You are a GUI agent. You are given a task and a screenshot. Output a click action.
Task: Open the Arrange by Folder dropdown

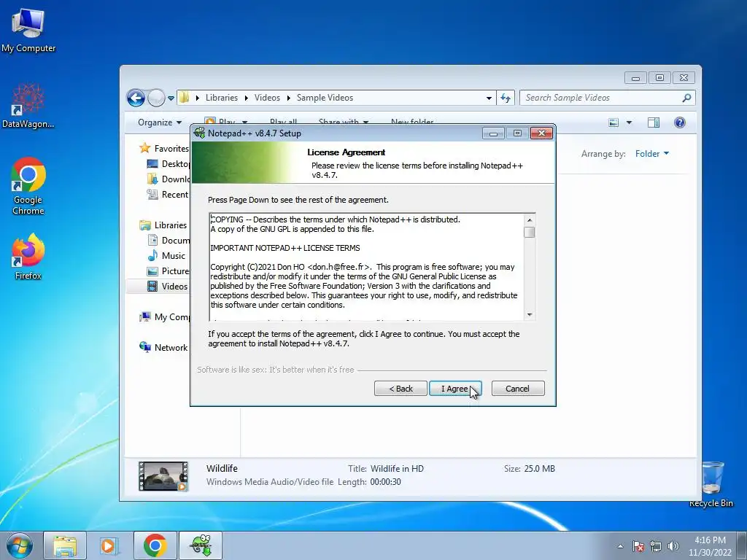coord(652,154)
